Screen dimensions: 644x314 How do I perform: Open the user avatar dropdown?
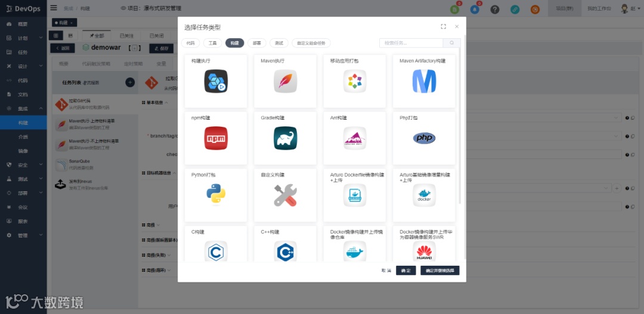coord(630,8)
